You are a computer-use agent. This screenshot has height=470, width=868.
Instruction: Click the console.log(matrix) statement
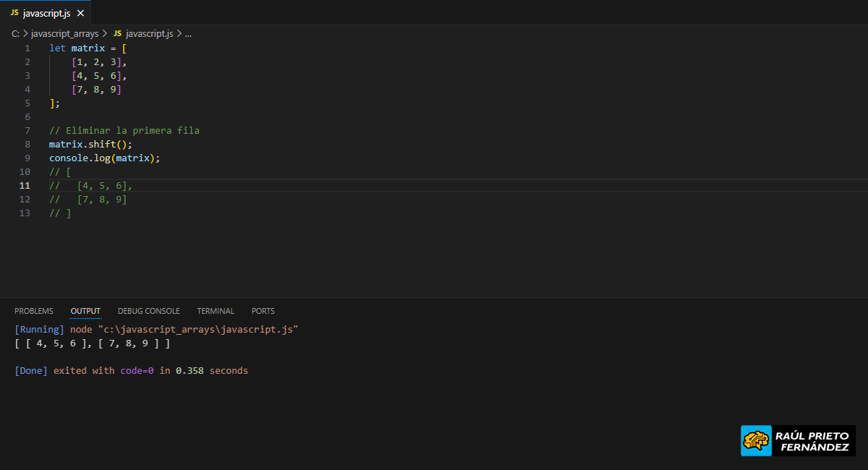(104, 158)
